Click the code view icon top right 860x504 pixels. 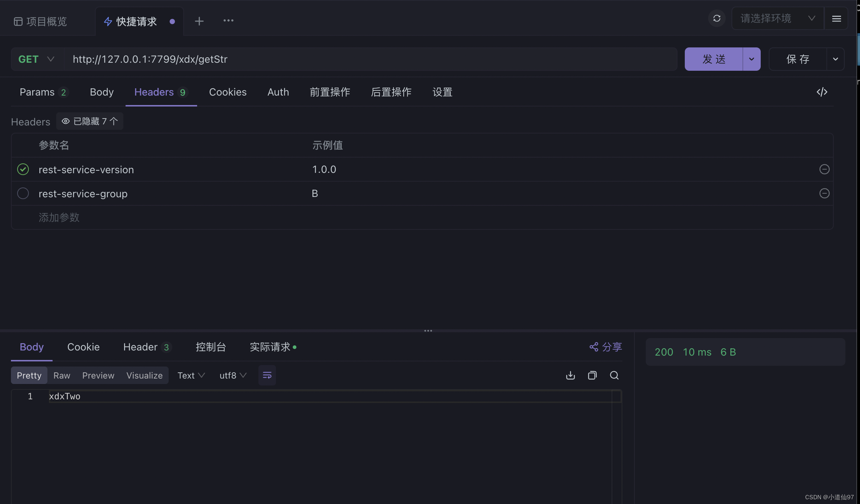[x=822, y=92]
